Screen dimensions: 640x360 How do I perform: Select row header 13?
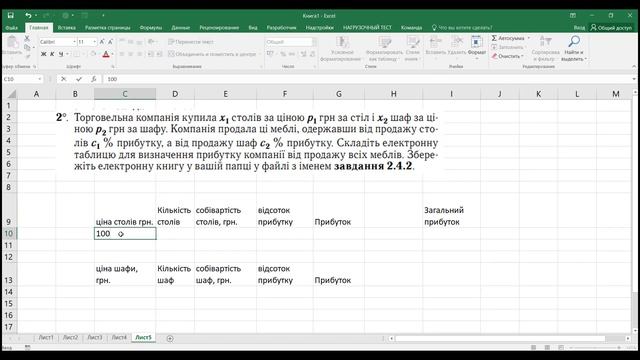pyautogui.click(x=9, y=280)
